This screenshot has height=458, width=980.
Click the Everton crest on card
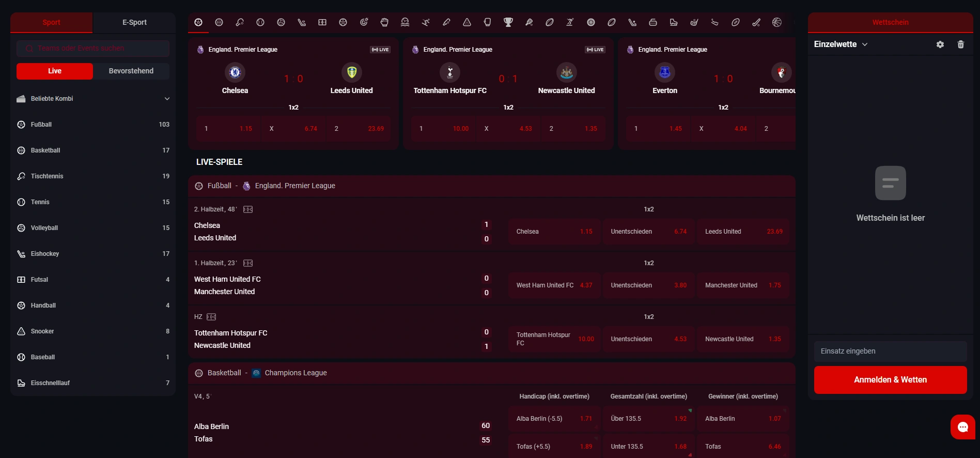(665, 72)
